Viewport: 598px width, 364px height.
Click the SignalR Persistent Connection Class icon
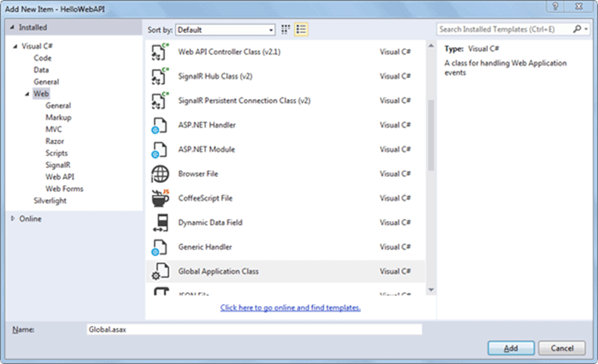click(x=160, y=100)
